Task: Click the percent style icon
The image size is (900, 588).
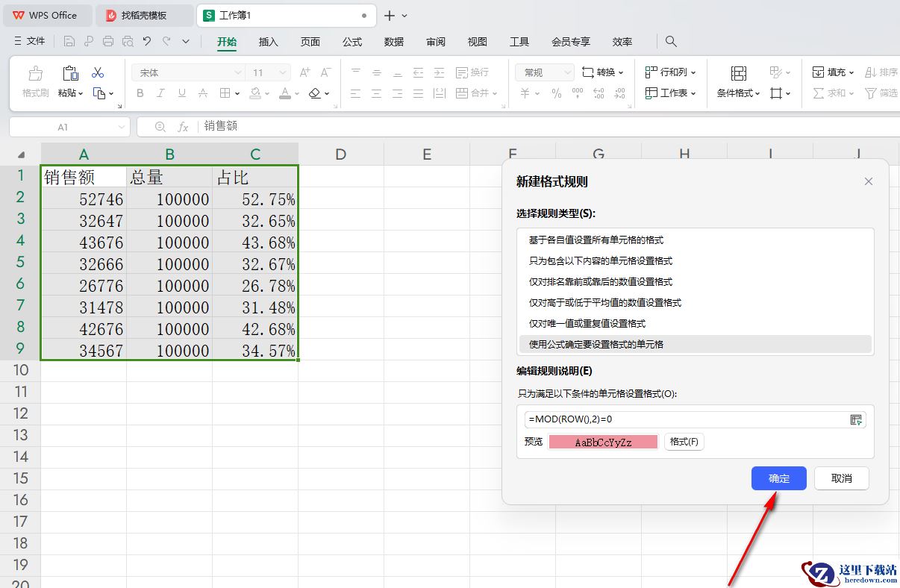Action: tap(556, 93)
